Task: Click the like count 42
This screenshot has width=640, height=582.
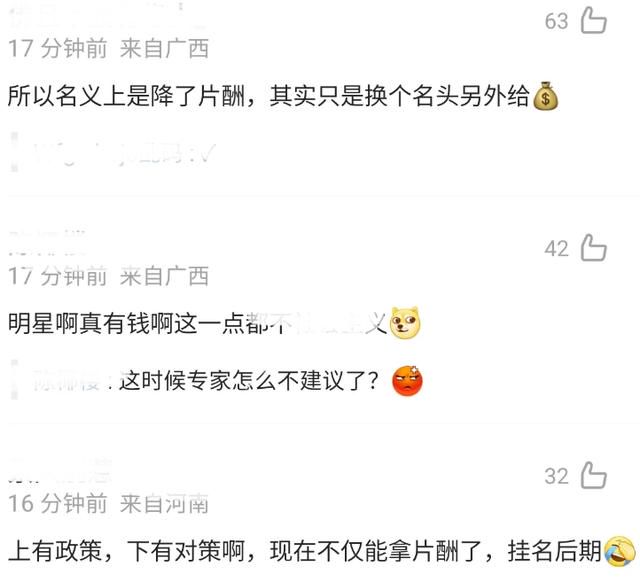Action: click(556, 249)
